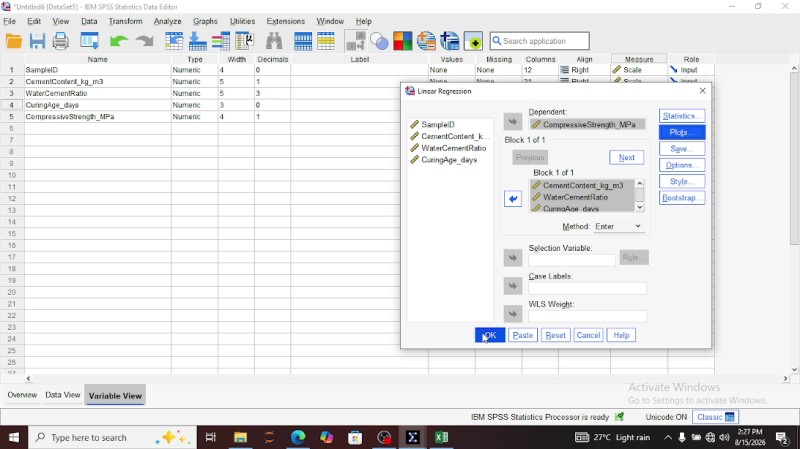Open the Graphs menu
The height and width of the screenshot is (449, 800).
click(x=205, y=21)
